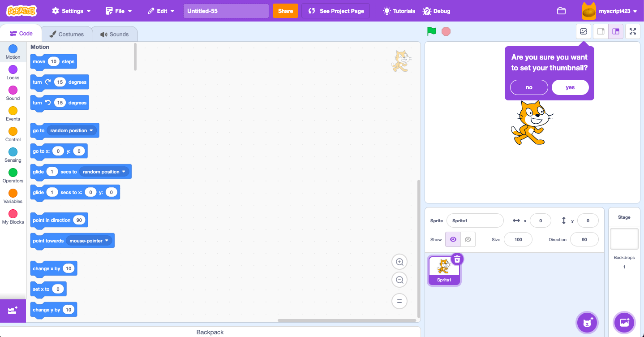Select the Sound category
Viewport: 644px width, 337px height.
pos(13,93)
